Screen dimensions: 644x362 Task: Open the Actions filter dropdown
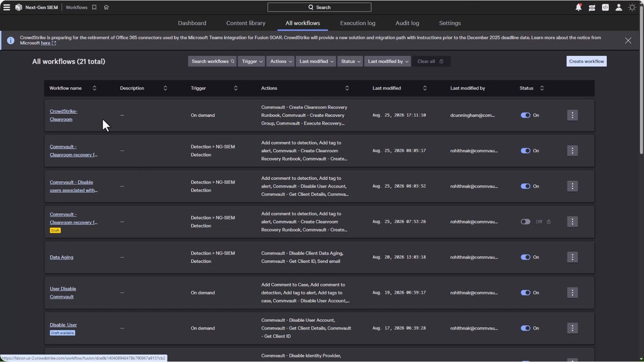pos(280,61)
